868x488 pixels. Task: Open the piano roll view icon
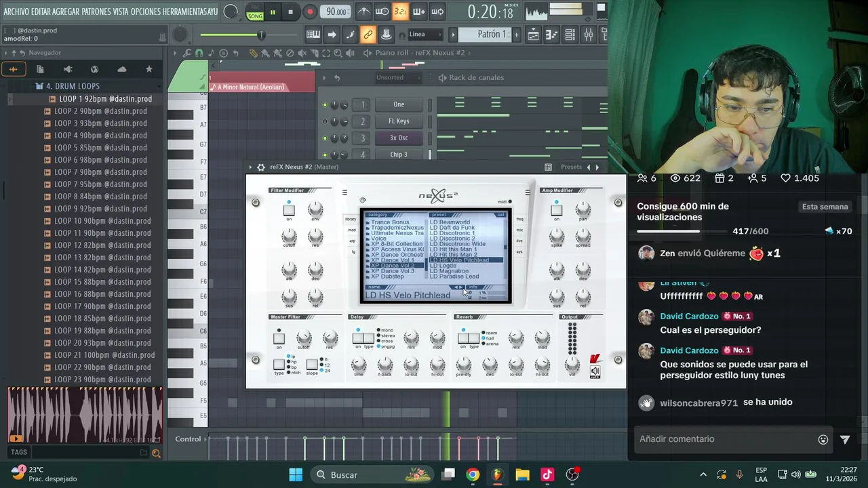pyautogui.click(x=551, y=35)
